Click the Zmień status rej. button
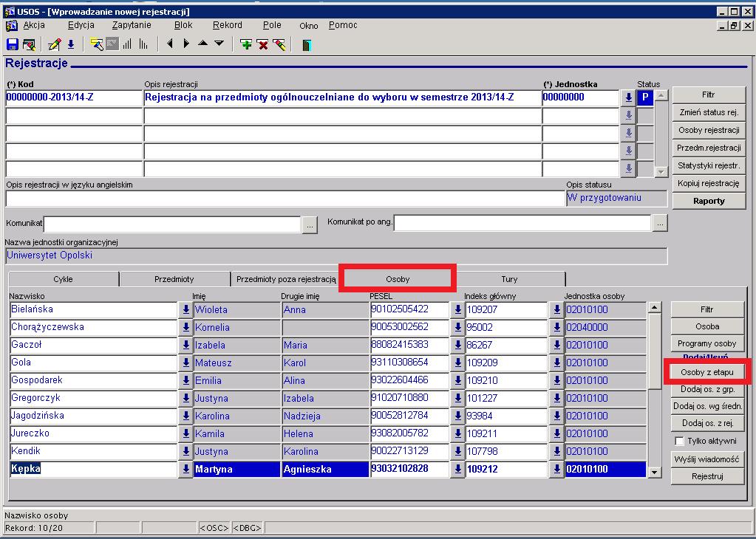The image size is (756, 539). (x=708, y=112)
